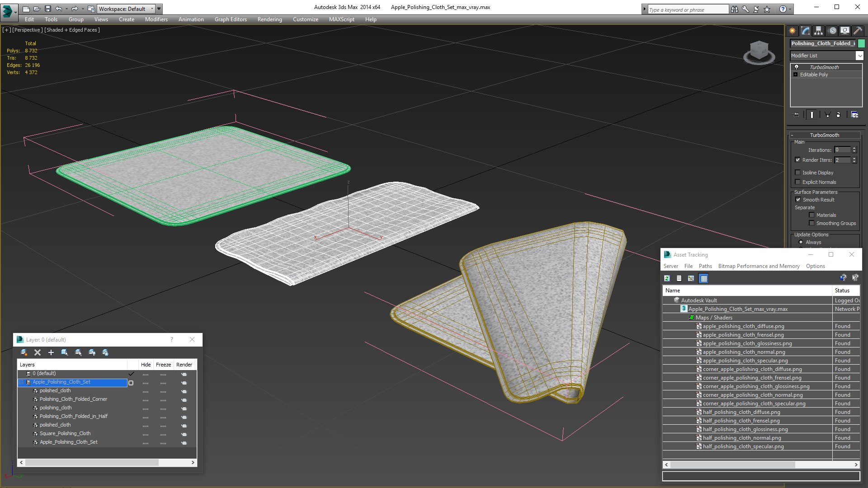Toggle Smooth Result checkbox
Image resolution: width=868 pixels, height=488 pixels.
click(x=798, y=200)
